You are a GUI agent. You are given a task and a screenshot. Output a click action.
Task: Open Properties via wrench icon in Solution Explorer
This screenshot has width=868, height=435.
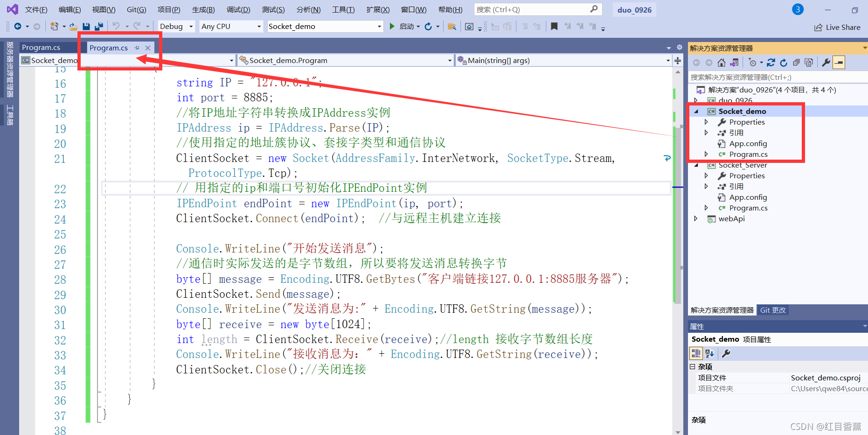pos(826,63)
